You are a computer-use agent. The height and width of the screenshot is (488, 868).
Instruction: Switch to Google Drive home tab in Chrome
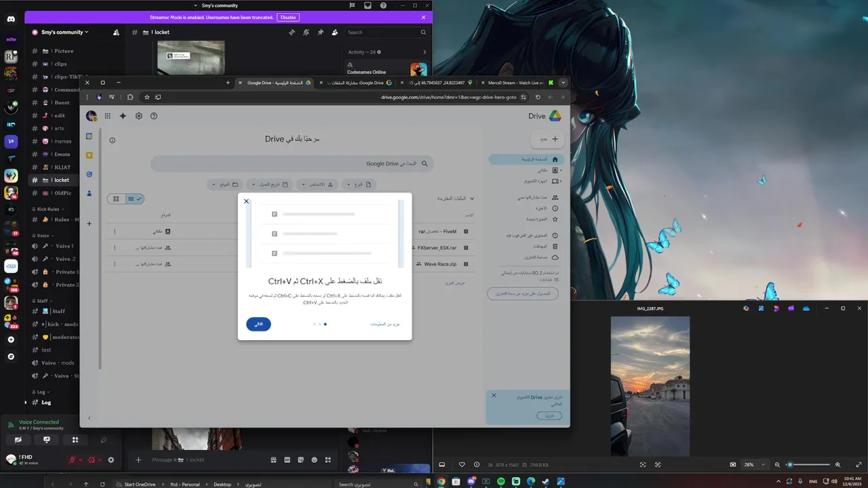click(x=274, y=83)
